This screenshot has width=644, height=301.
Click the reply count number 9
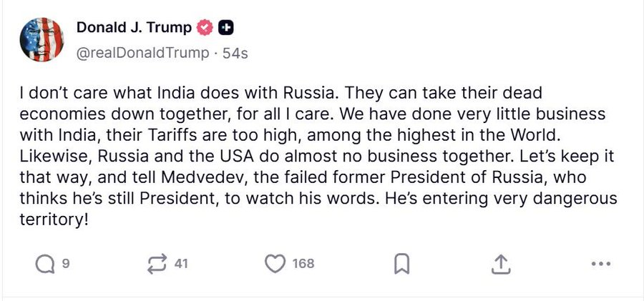click(x=66, y=264)
